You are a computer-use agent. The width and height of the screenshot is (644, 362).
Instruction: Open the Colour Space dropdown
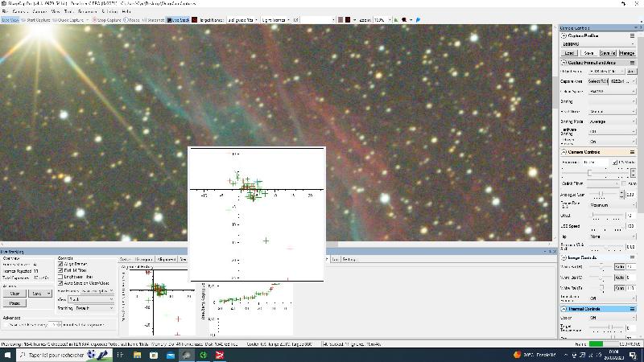pyautogui.click(x=612, y=92)
